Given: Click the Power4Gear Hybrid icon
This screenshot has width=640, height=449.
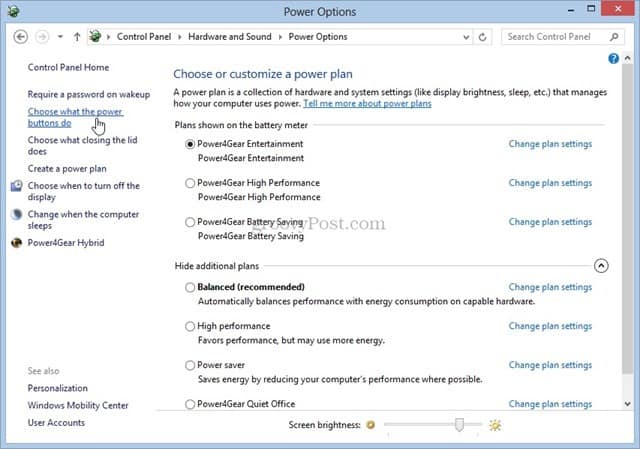Looking at the screenshot, I should tap(16, 243).
